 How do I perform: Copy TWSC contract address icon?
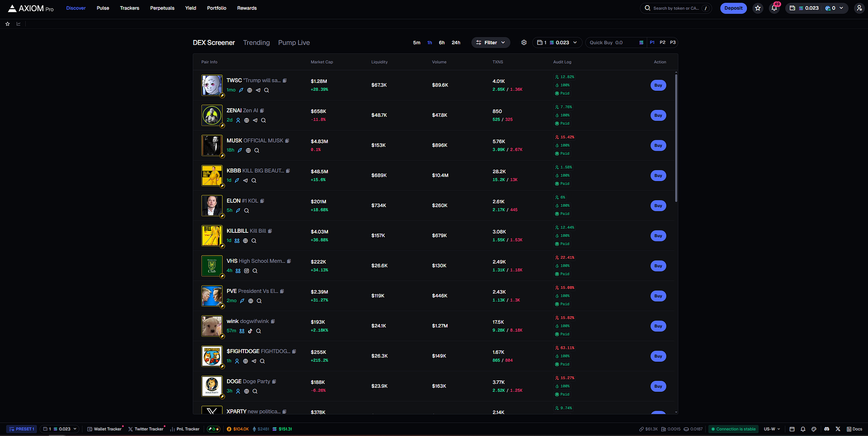click(x=285, y=80)
